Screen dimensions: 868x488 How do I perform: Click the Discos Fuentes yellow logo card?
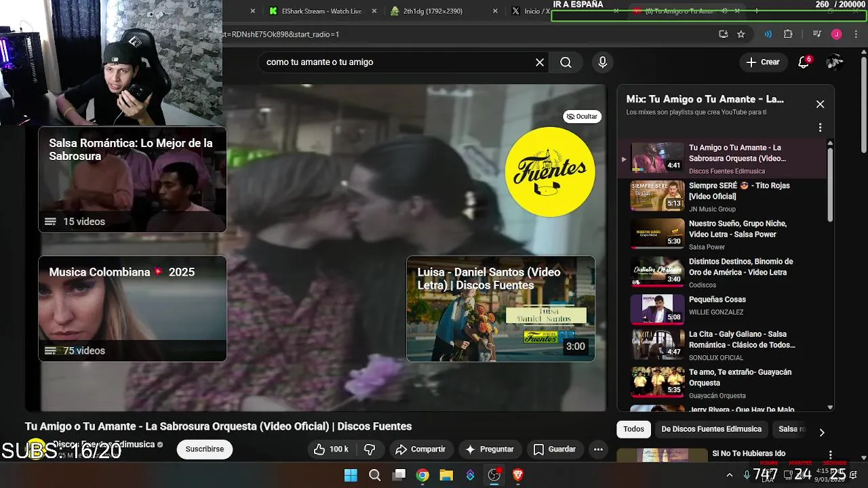(x=550, y=172)
